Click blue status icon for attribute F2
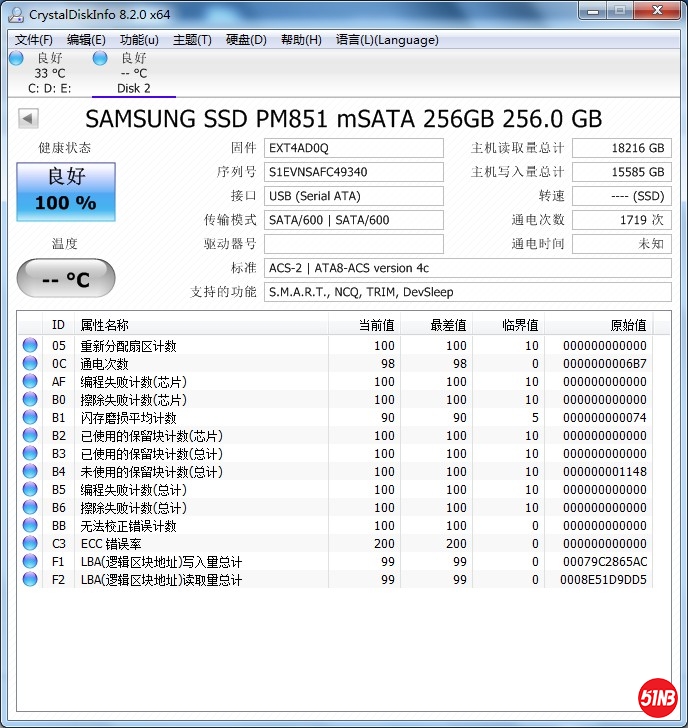The height and width of the screenshot is (728, 688). (x=30, y=580)
